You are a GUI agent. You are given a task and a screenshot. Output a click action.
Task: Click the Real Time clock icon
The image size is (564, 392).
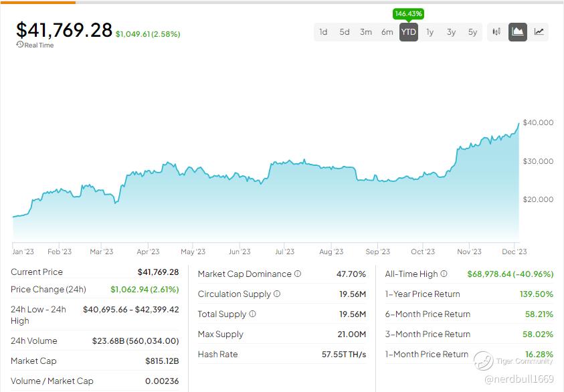[x=20, y=45]
